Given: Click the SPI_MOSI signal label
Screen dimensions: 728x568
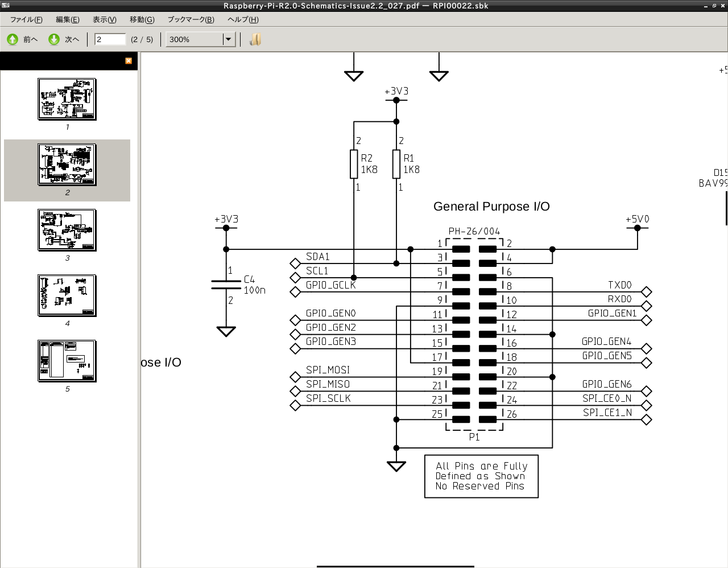Looking at the screenshot, I should click(x=328, y=370).
